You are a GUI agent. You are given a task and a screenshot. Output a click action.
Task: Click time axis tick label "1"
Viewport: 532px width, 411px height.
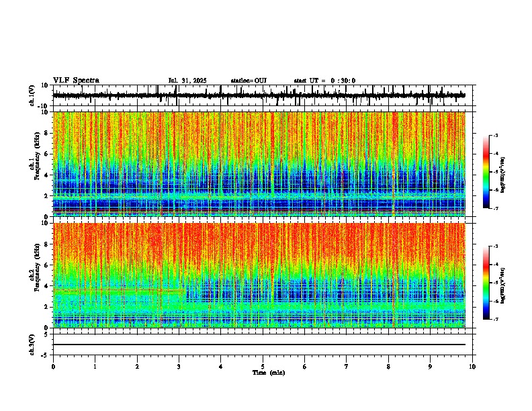tap(95, 367)
